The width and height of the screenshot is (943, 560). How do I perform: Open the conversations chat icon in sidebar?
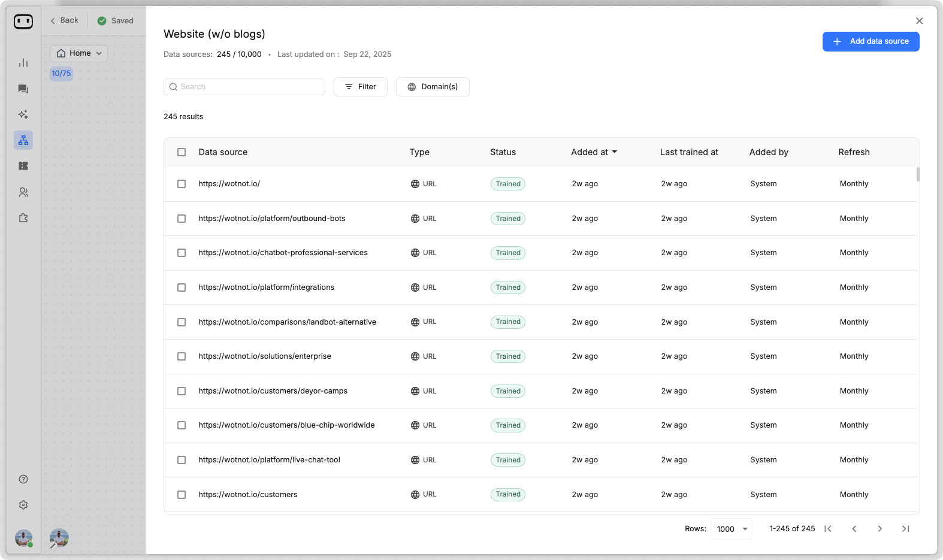23,89
